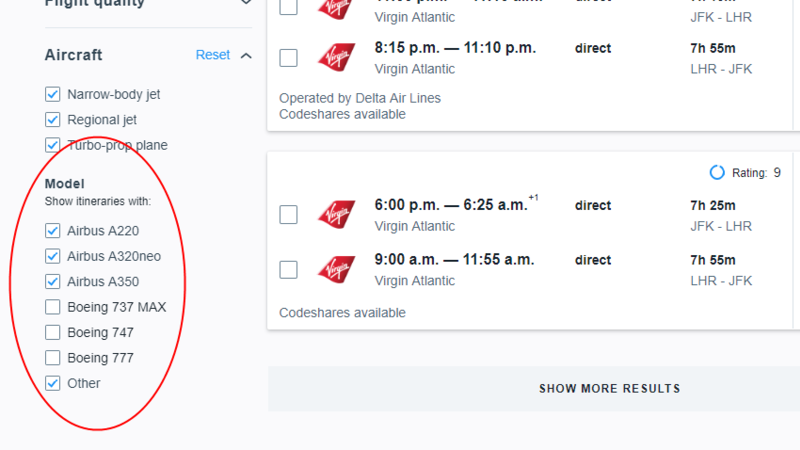Enable the Boeing 737 MAX filter
The image size is (800, 450).
(53, 307)
